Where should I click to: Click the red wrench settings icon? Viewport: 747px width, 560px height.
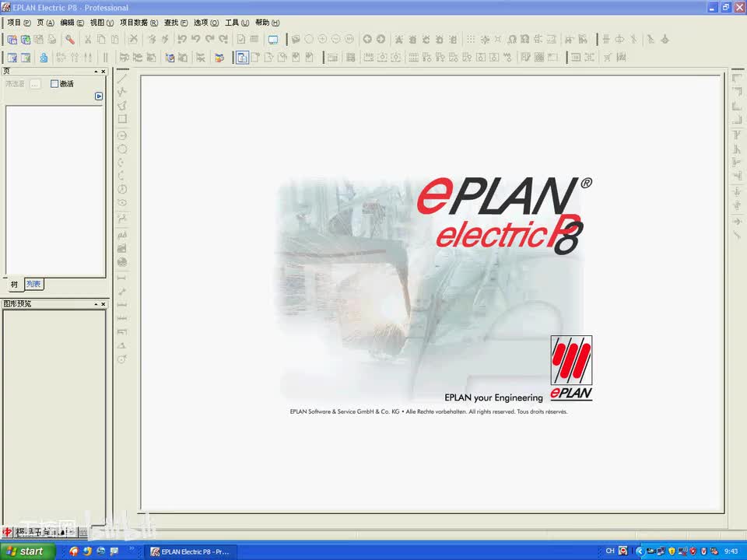tap(70, 40)
